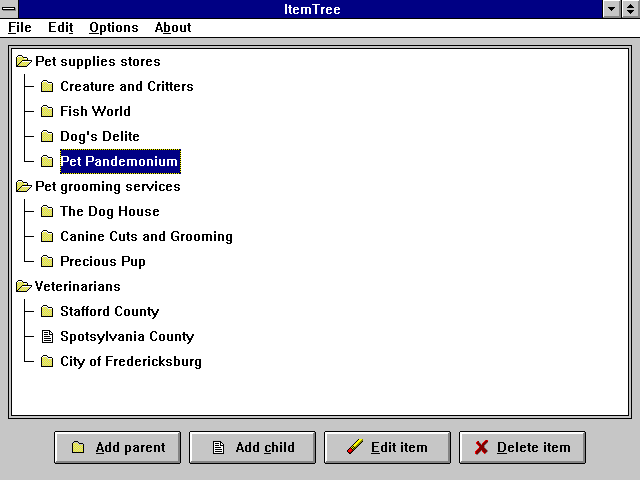Viewport: 640px width, 480px height.
Task: Collapse the Veterinarians open folder node
Action: coord(24,286)
